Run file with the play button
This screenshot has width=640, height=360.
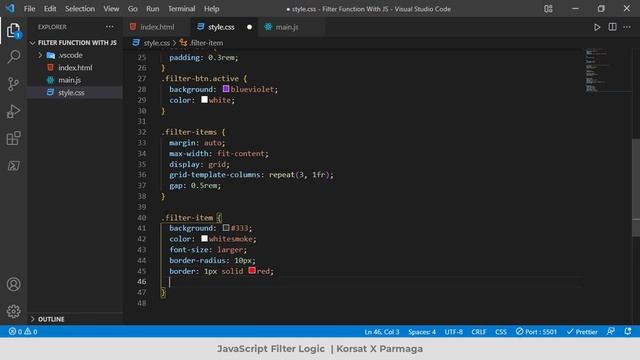point(597,27)
